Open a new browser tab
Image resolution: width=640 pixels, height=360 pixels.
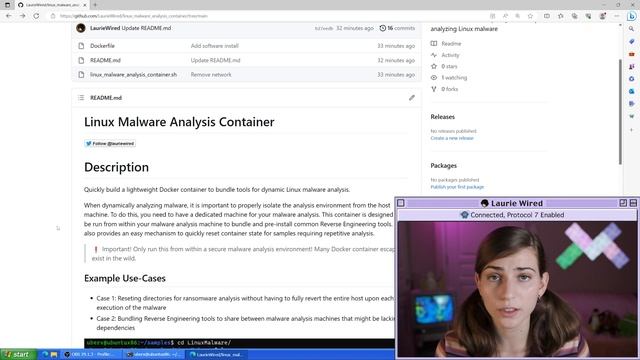(x=95, y=5)
